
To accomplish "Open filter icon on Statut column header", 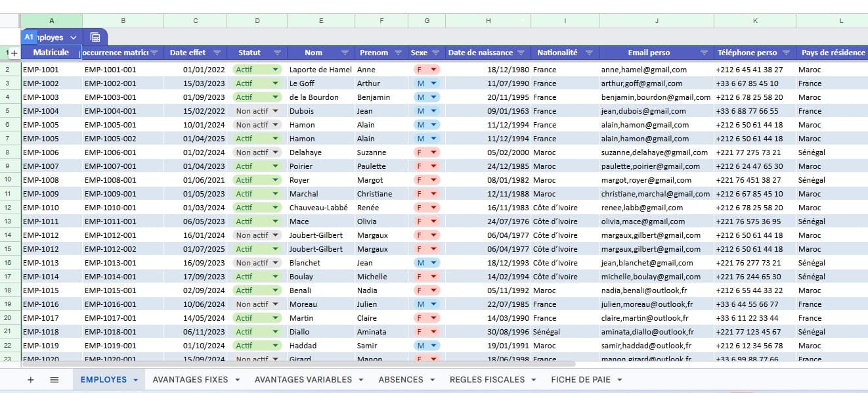I will pos(277,53).
